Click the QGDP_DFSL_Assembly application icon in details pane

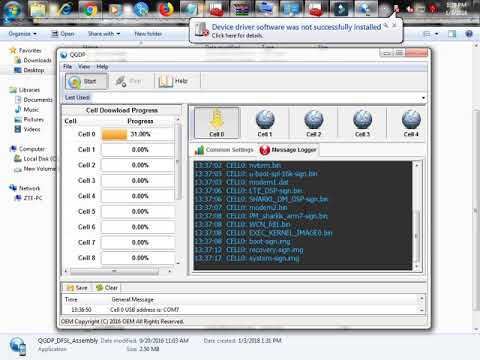(17, 347)
